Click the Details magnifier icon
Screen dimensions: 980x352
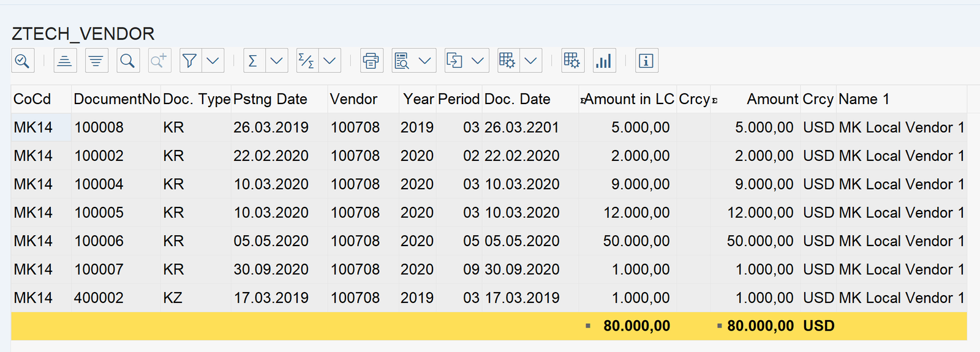22,61
